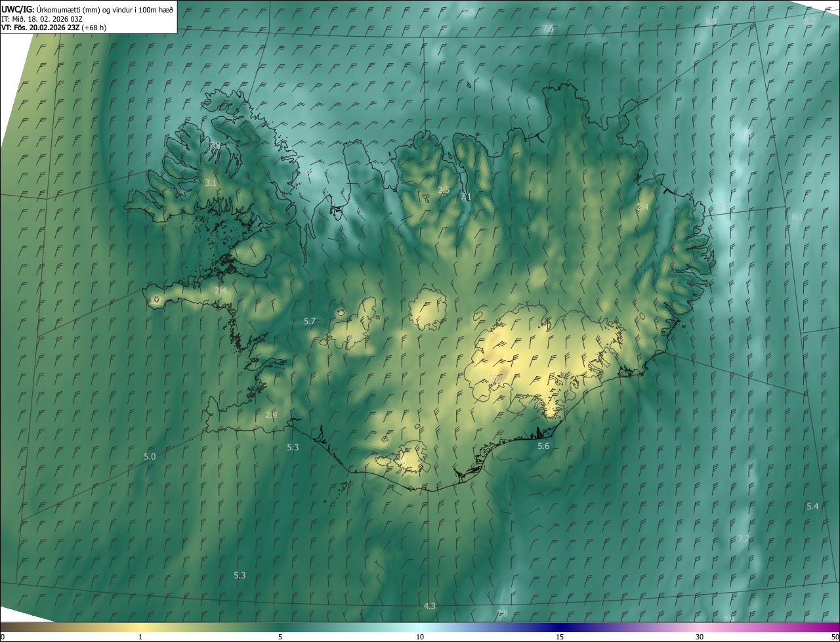Image resolution: width=840 pixels, height=642 pixels.
Task: Click the 3.1 value label in the Westfjords
Action: [x=211, y=182]
